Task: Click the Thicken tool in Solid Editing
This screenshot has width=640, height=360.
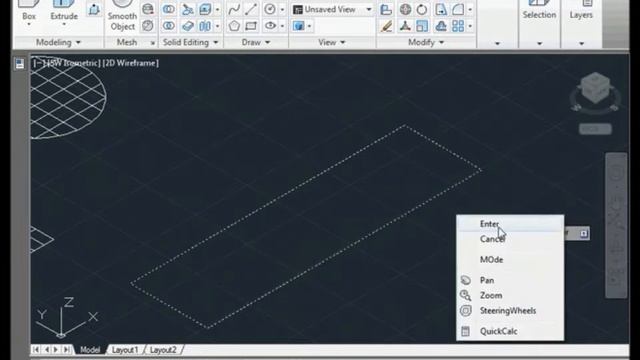Action: (x=188, y=26)
